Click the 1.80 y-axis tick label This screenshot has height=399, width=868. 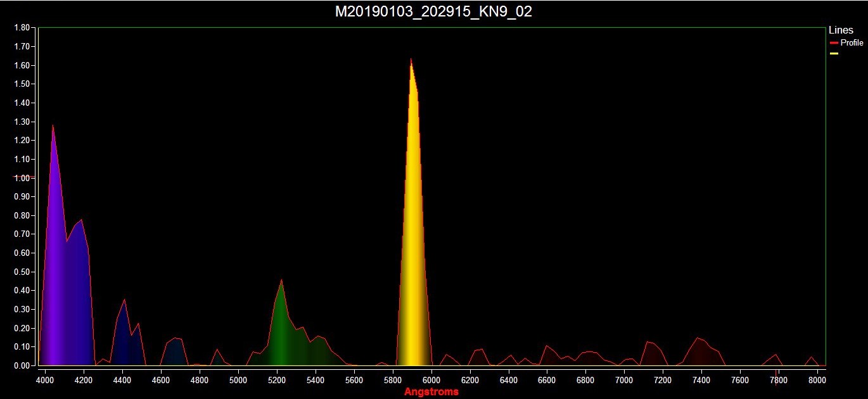point(22,28)
